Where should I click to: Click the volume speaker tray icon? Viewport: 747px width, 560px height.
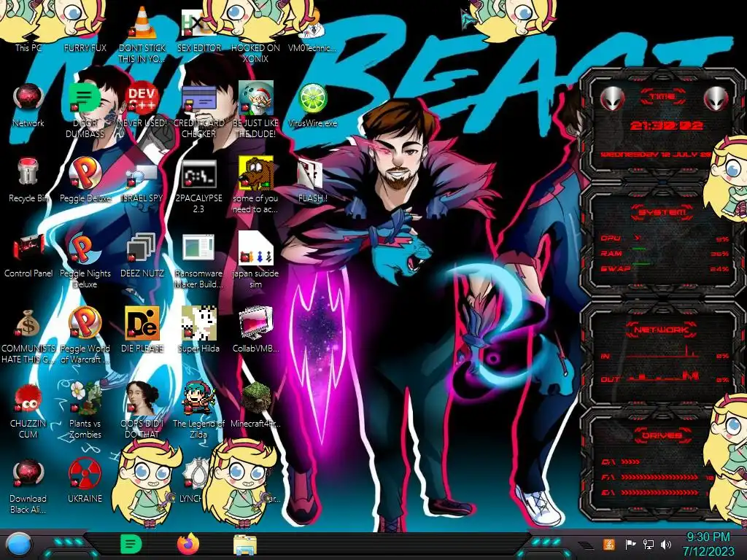[666, 544]
